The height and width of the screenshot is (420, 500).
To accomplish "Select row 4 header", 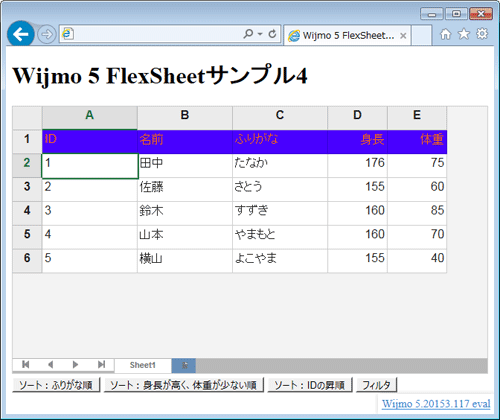I will [x=27, y=213].
